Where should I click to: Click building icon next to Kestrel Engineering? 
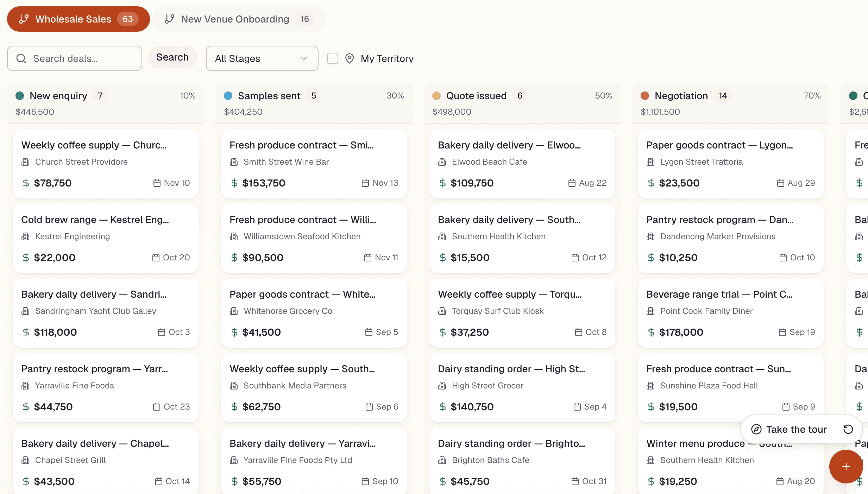point(25,236)
